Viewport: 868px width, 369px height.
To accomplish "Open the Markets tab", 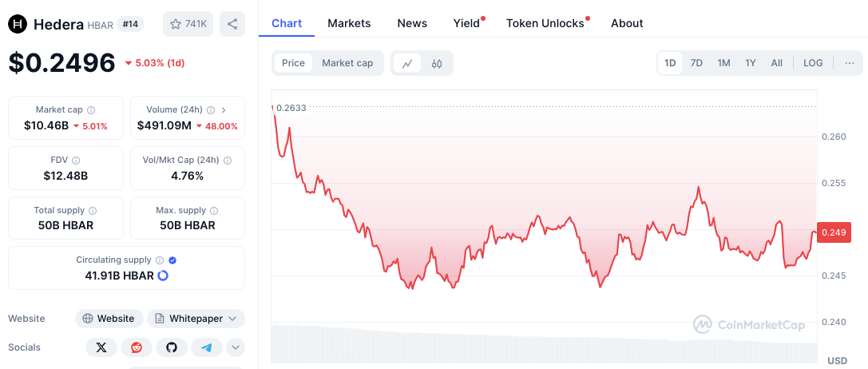I will 349,23.
